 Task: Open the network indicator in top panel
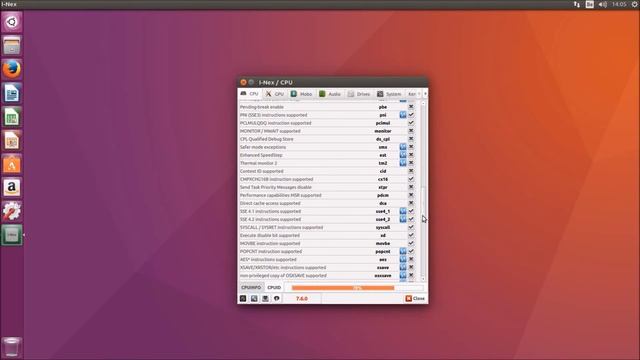click(x=577, y=4)
